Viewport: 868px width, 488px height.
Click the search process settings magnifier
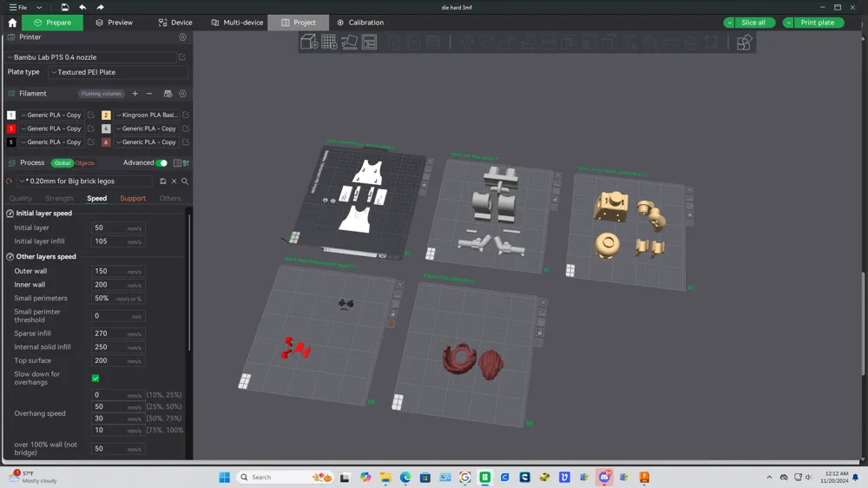(185, 181)
